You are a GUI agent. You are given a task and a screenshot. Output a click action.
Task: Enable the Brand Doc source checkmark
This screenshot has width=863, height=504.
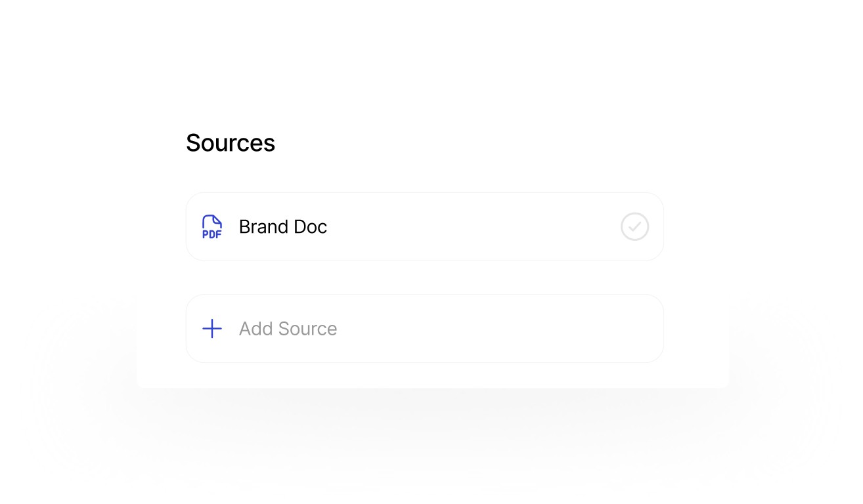634,226
